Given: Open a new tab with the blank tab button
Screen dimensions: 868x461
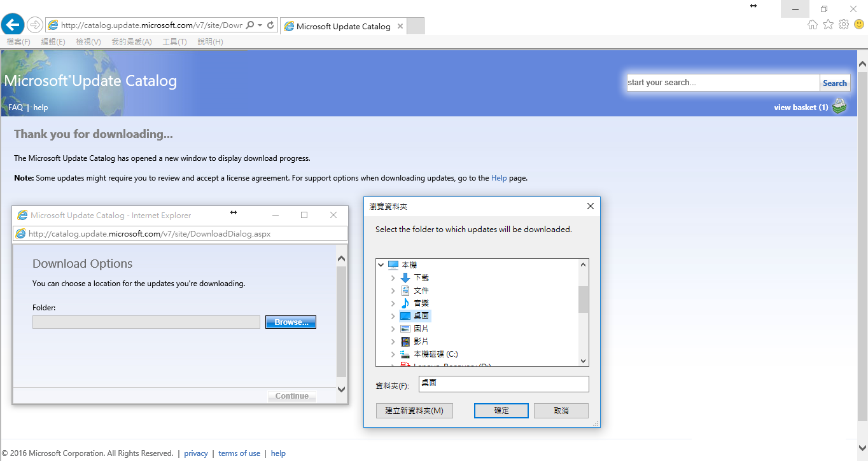Looking at the screenshot, I should 415,26.
